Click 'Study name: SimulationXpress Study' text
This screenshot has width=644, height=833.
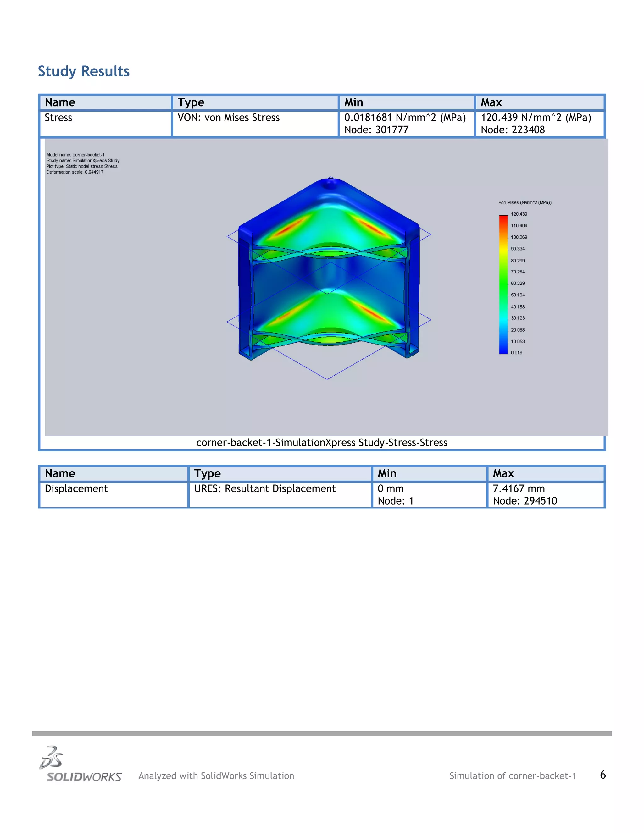point(83,161)
